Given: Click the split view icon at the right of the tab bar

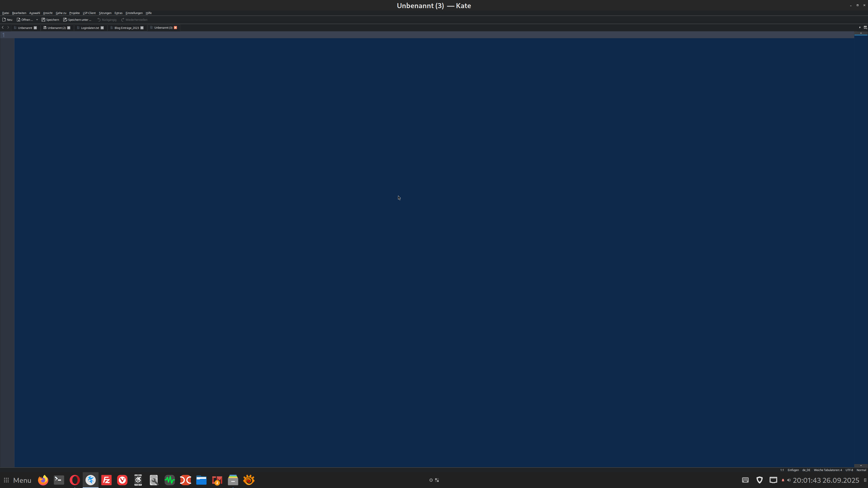Looking at the screenshot, I should point(865,28).
